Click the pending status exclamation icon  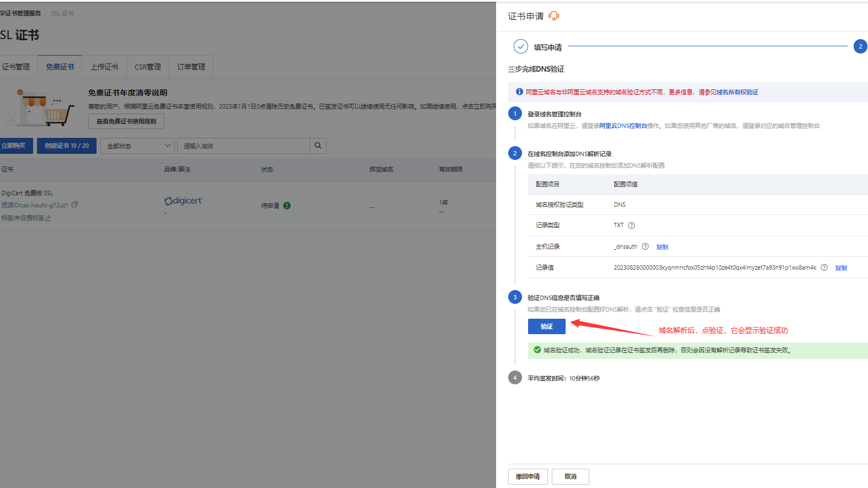tap(287, 206)
